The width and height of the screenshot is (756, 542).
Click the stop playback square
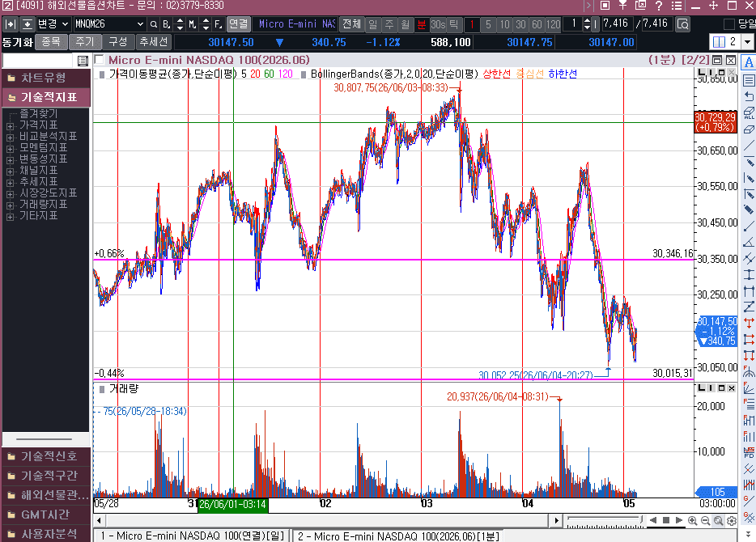[666, 520]
